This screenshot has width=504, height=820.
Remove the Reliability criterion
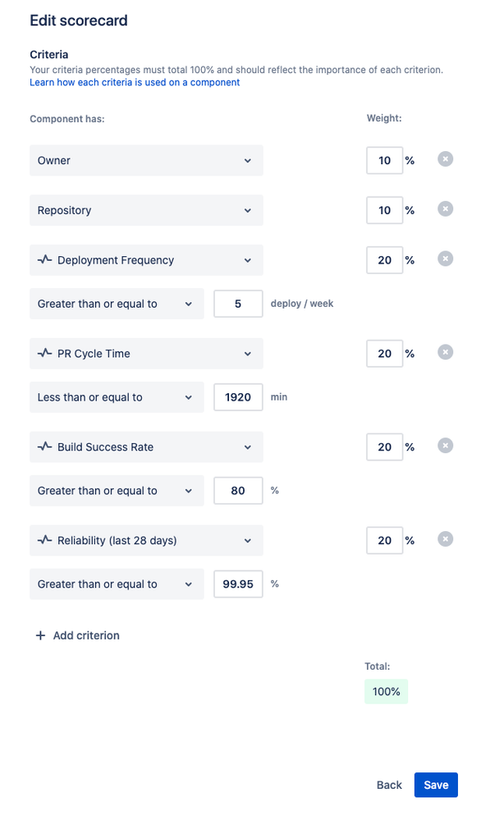[x=445, y=540]
